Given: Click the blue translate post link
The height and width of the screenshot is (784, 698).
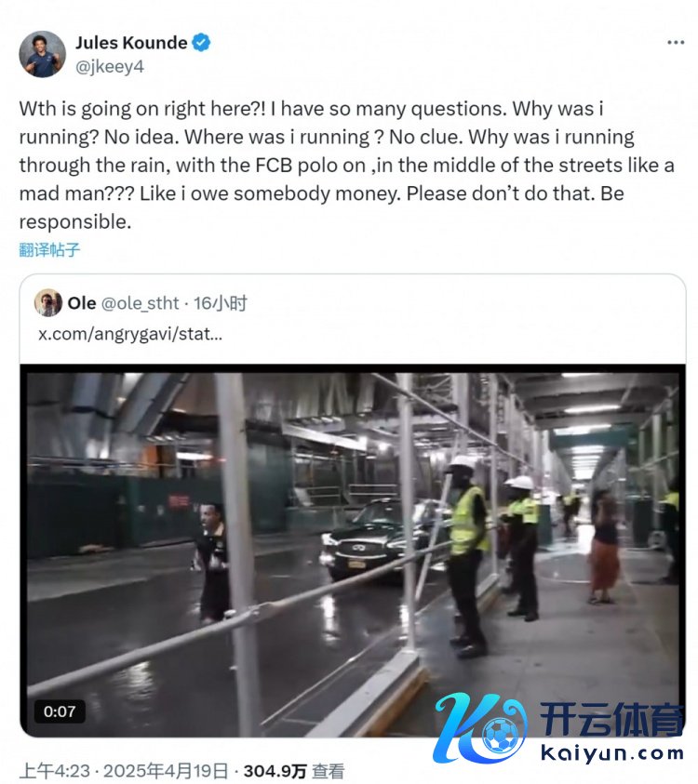Looking at the screenshot, I should [x=49, y=249].
